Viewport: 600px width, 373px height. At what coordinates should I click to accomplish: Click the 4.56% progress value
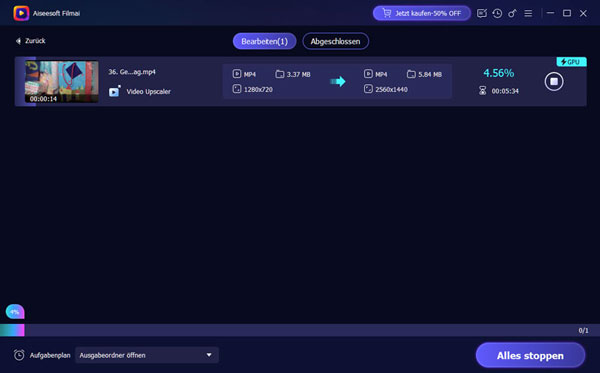499,73
